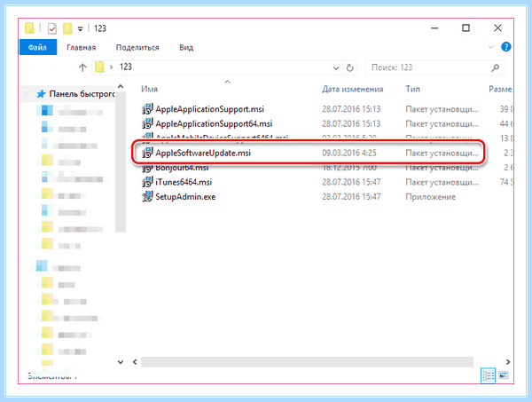
Task: Switch to details view layout
Action: (489, 375)
